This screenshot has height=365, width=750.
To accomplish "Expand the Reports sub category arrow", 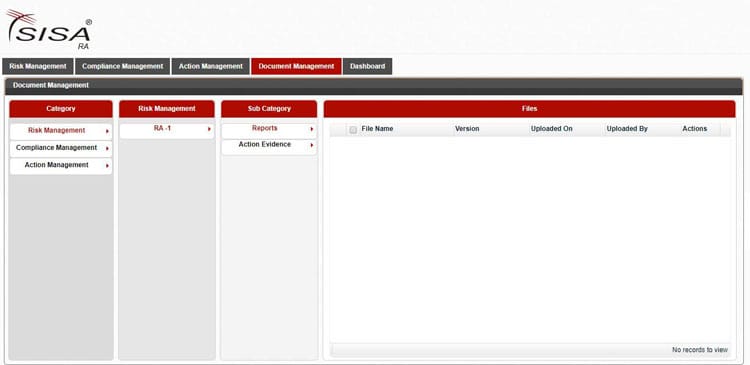I will (x=311, y=129).
